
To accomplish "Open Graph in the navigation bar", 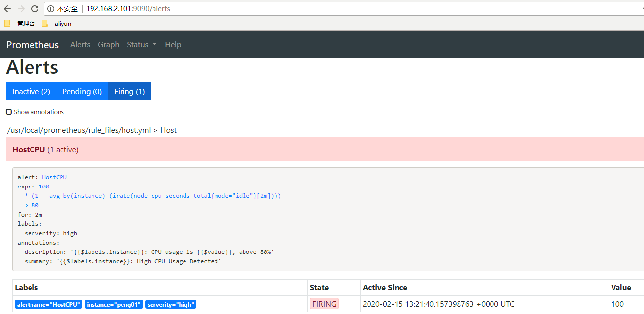I will (109, 45).
